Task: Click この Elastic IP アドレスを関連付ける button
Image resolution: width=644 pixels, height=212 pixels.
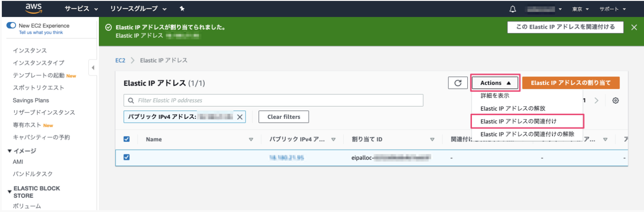Action: [x=566, y=27]
